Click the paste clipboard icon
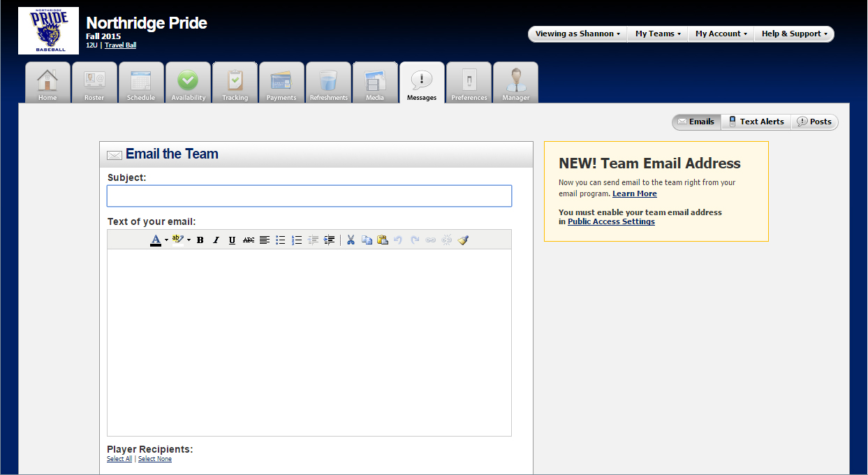 382,240
